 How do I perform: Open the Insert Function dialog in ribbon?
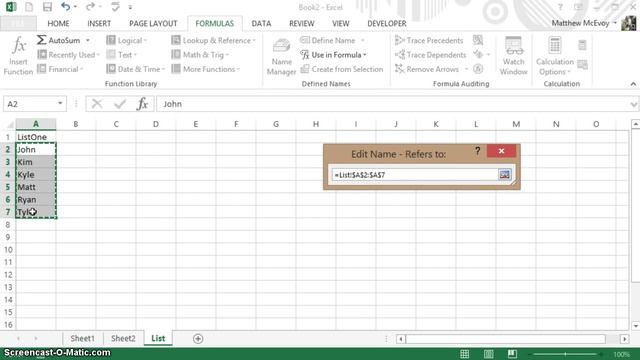point(18,56)
